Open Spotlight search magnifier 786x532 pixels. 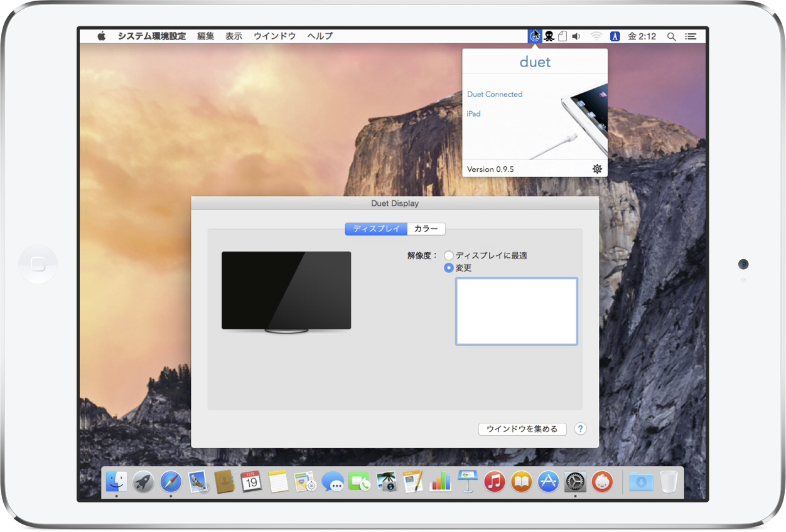coord(671,36)
